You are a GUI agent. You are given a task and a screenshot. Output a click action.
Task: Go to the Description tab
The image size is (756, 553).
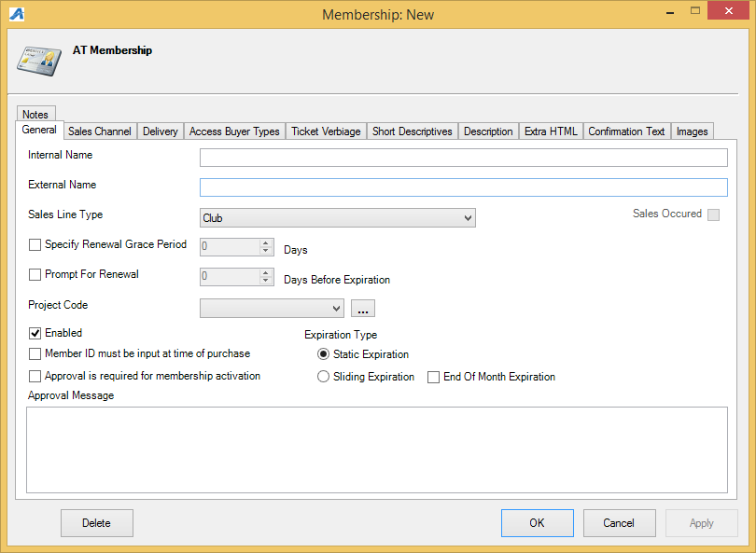click(x=488, y=131)
